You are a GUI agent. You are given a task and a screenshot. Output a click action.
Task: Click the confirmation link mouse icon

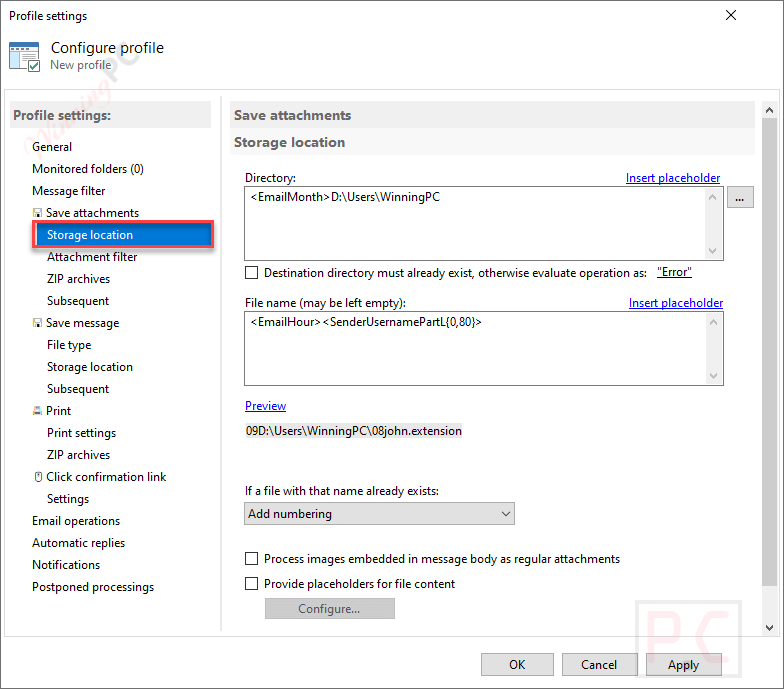(37, 477)
